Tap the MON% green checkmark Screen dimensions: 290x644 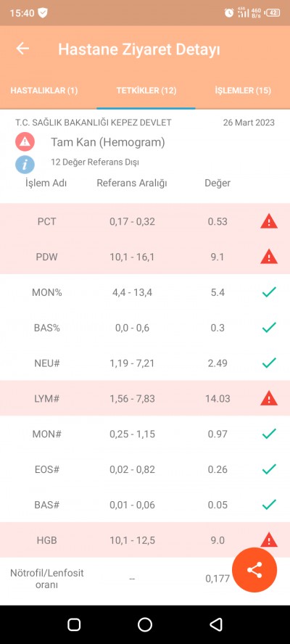(269, 292)
